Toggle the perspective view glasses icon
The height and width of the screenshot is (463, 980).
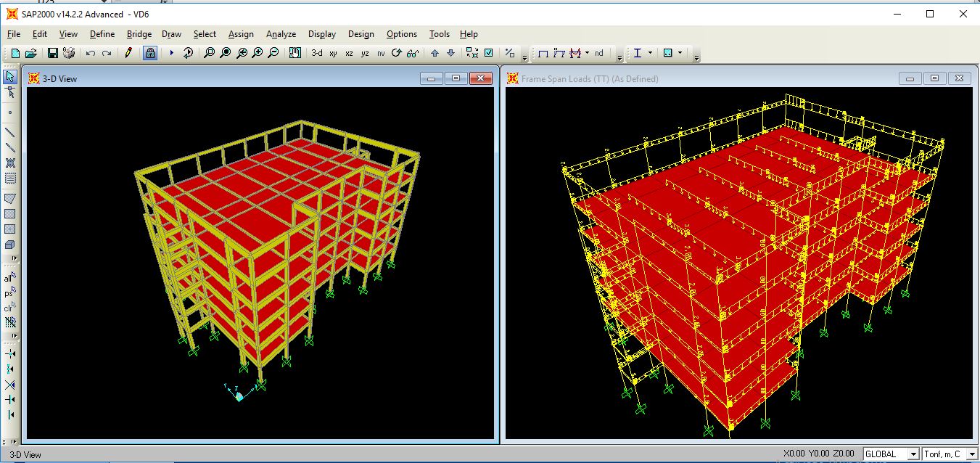point(412,53)
